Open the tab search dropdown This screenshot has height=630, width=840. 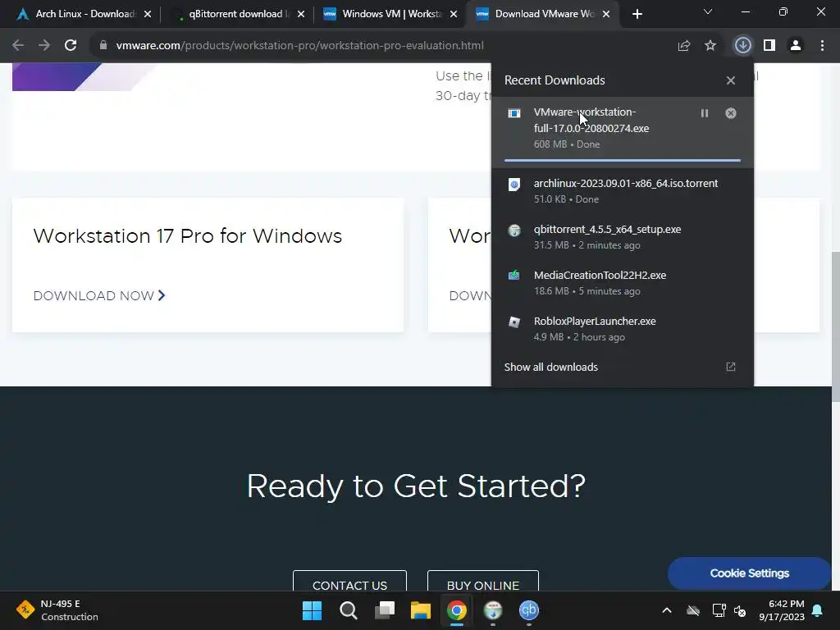pos(708,11)
